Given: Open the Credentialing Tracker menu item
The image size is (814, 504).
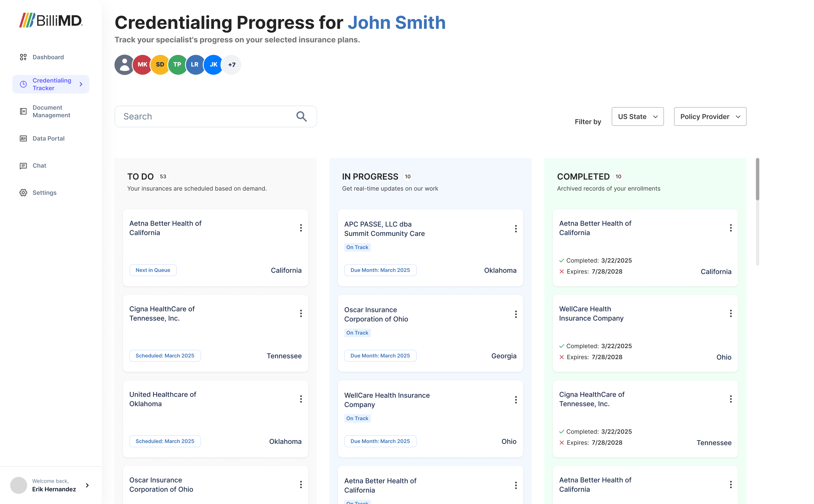Looking at the screenshot, I should pyautogui.click(x=51, y=84).
